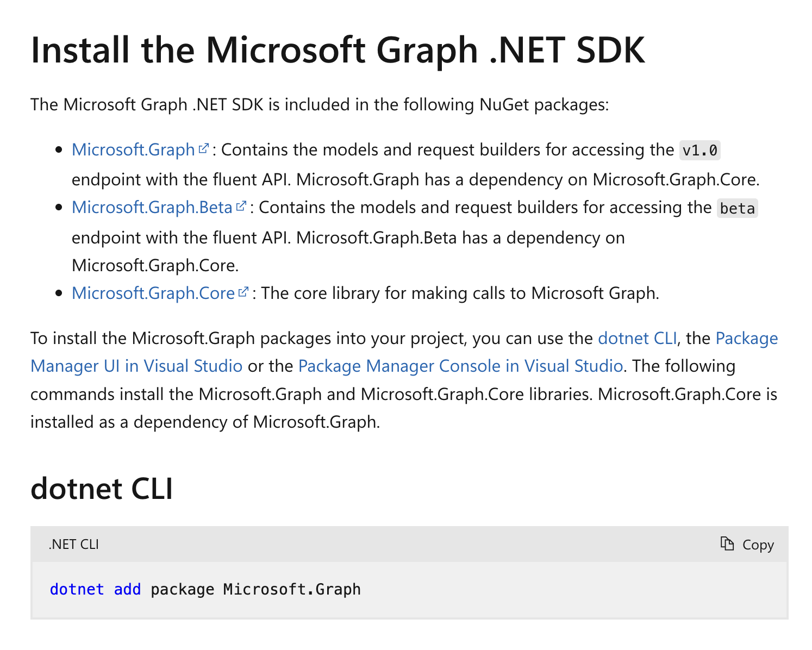
Task: Copy the dotnet add package command
Action: [747, 544]
